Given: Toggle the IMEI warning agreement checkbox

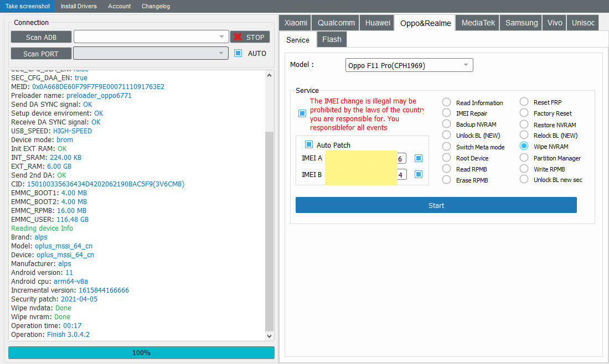Looking at the screenshot, I should point(302,113).
